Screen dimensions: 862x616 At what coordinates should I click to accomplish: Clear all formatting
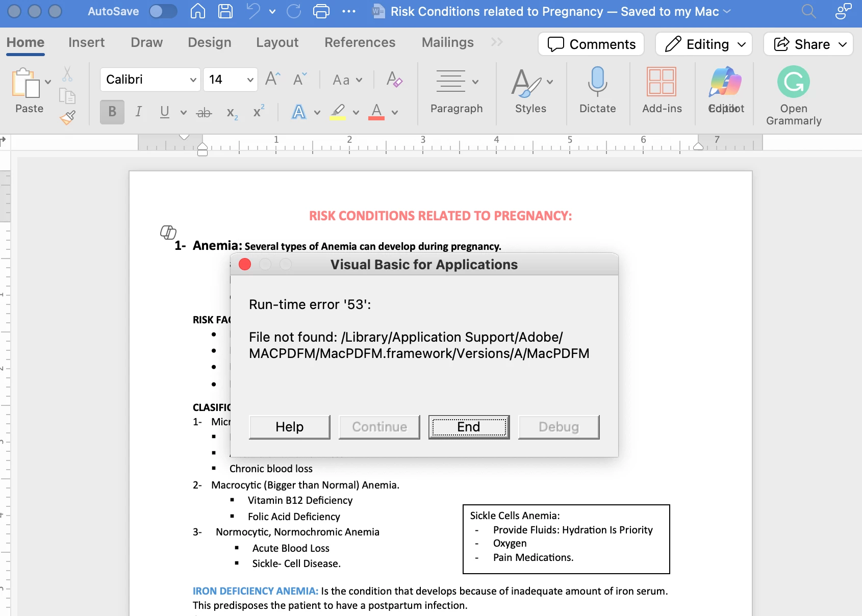click(394, 80)
